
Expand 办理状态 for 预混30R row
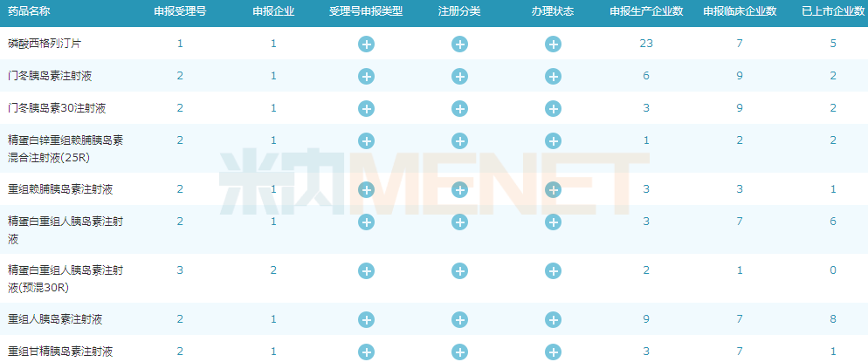553,270
